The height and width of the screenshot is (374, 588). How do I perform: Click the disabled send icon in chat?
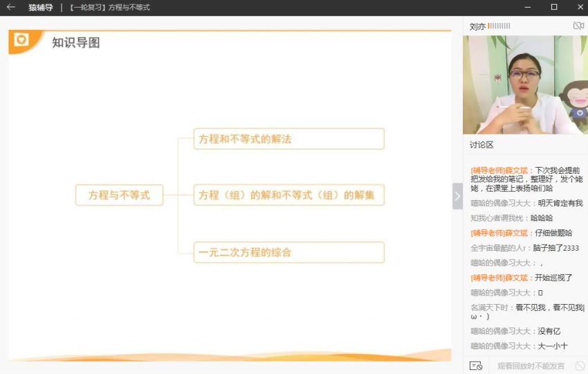pos(580,366)
